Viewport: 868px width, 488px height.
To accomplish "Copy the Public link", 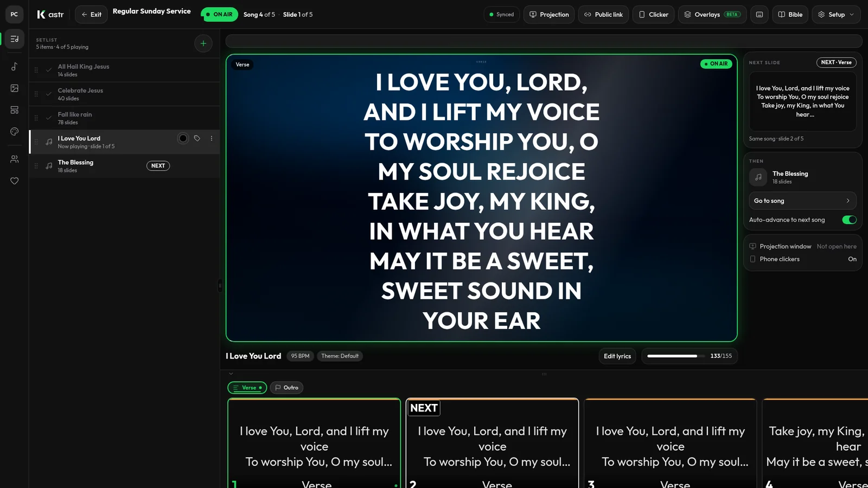I will point(603,15).
